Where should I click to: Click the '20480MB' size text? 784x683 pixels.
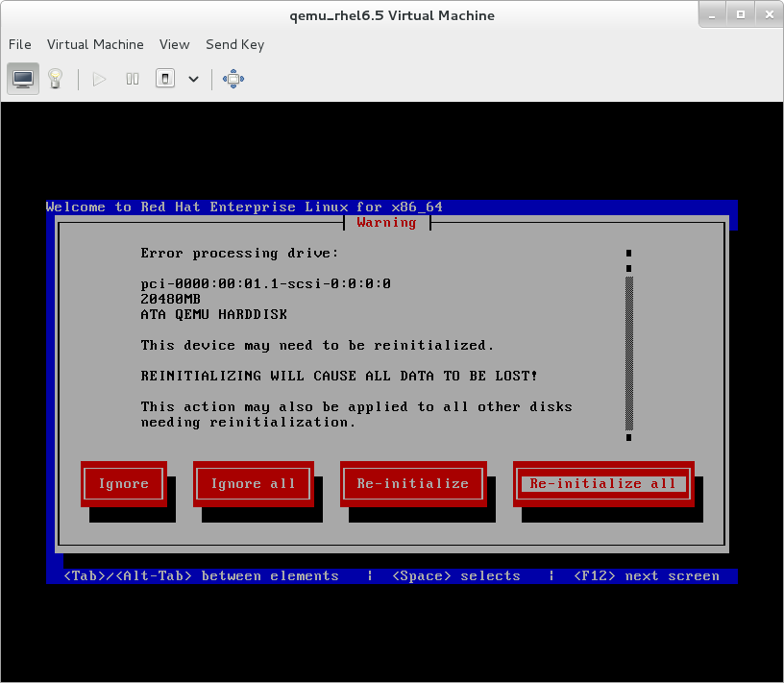point(170,299)
